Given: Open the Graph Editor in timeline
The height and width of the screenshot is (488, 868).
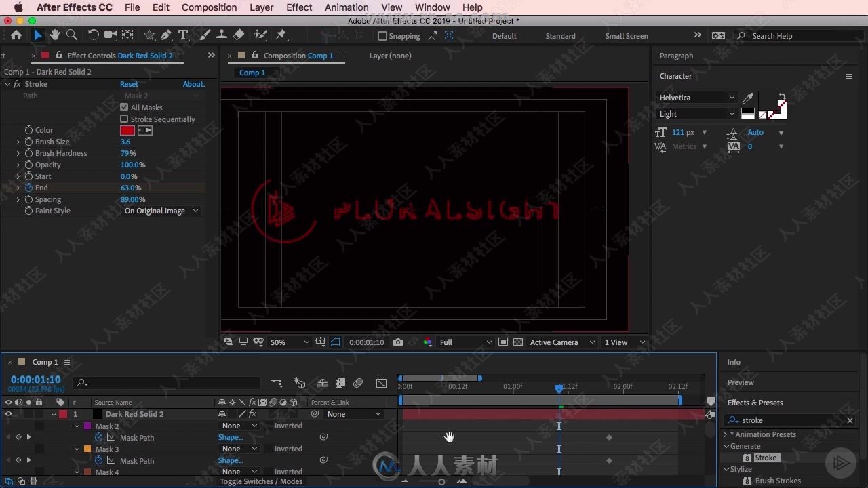Looking at the screenshot, I should tap(381, 383).
